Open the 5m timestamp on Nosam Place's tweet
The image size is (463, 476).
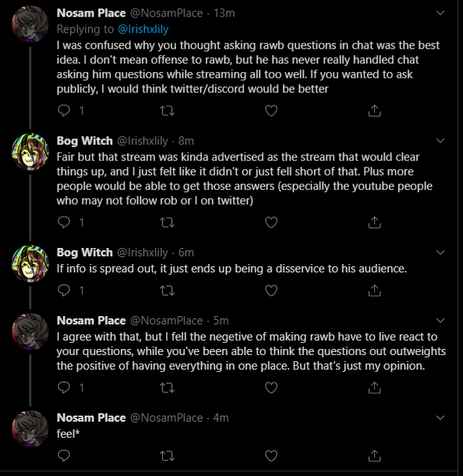tap(220, 321)
